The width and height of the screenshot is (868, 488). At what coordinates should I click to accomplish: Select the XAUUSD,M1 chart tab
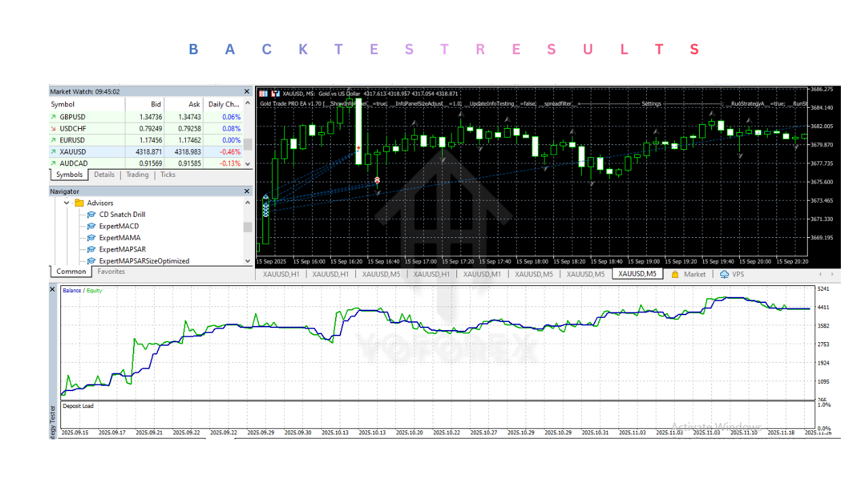482,274
